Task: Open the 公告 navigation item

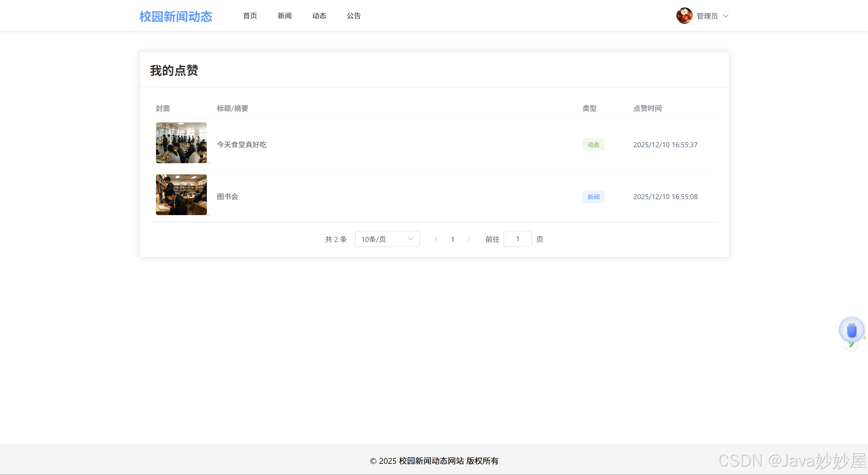Action: [x=354, y=16]
